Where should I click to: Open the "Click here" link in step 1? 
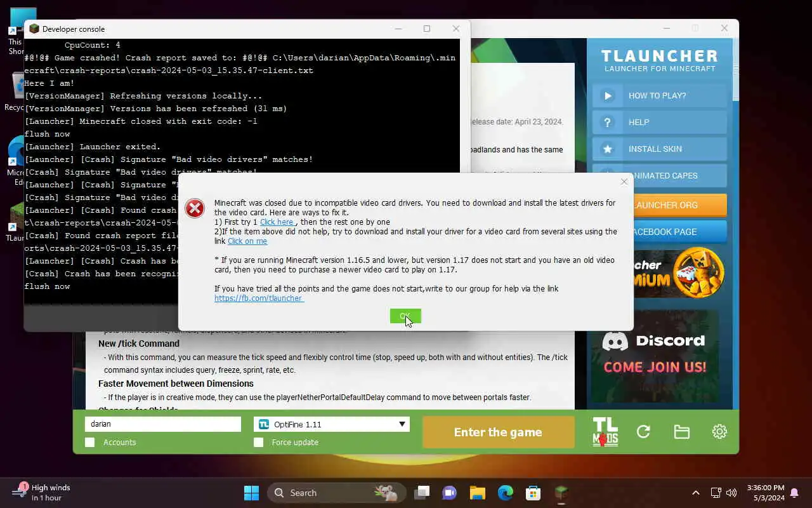277,222
